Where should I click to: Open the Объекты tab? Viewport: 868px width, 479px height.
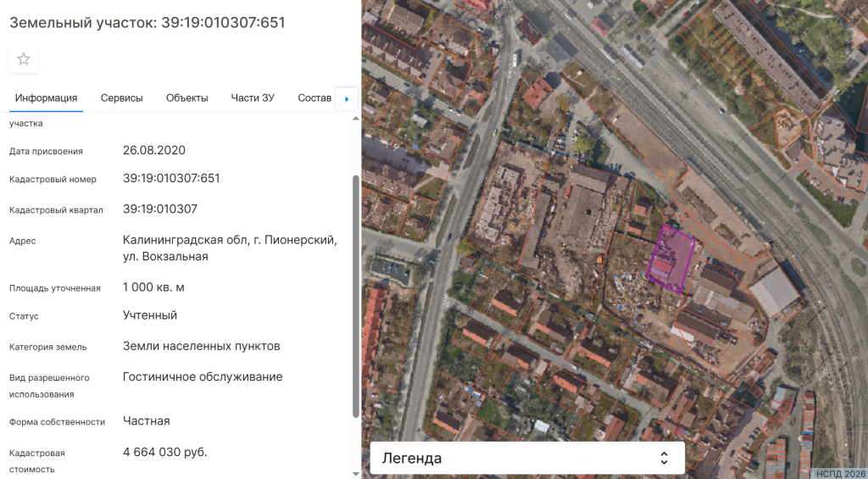click(x=187, y=97)
